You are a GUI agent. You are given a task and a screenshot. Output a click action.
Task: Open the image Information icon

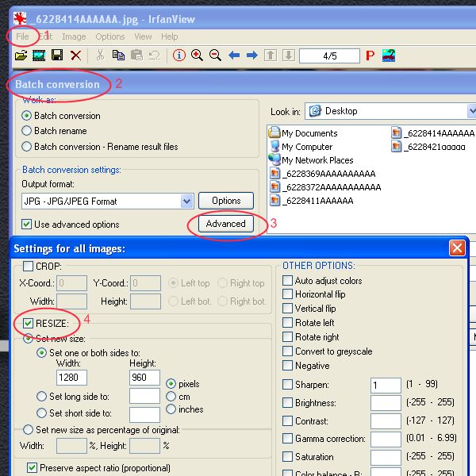point(179,56)
